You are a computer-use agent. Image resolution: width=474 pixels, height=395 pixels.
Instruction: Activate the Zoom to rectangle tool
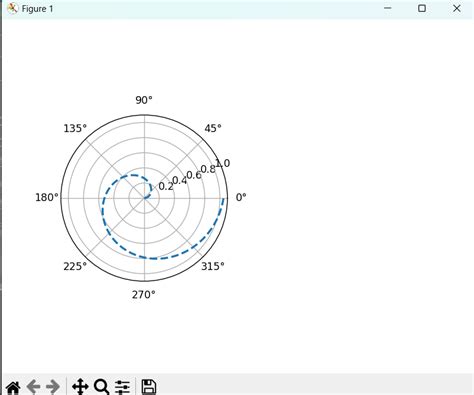click(101, 387)
